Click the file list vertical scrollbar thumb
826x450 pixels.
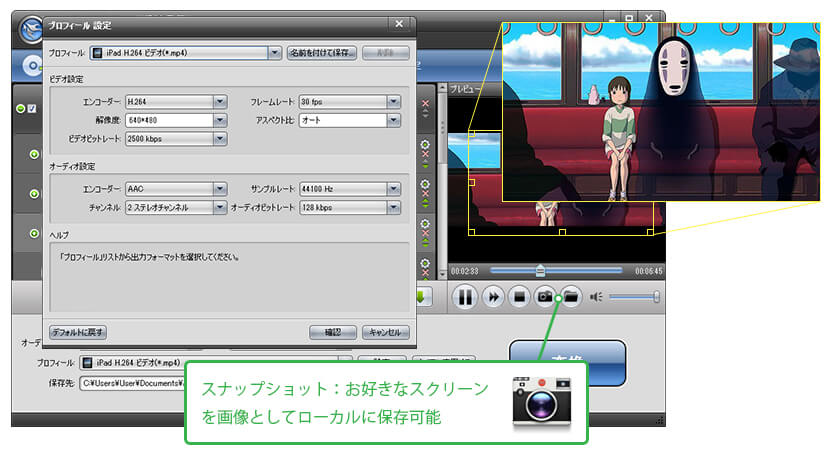[x=442, y=129]
